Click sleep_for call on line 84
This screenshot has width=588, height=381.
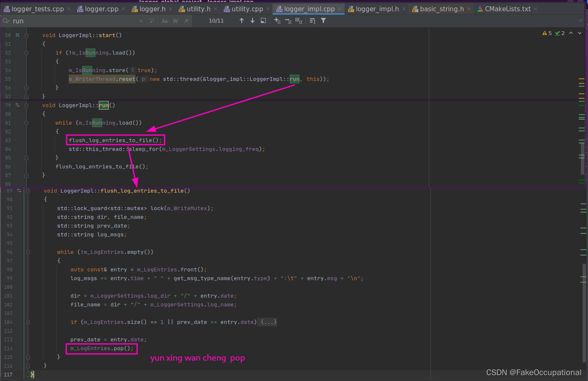coord(144,149)
